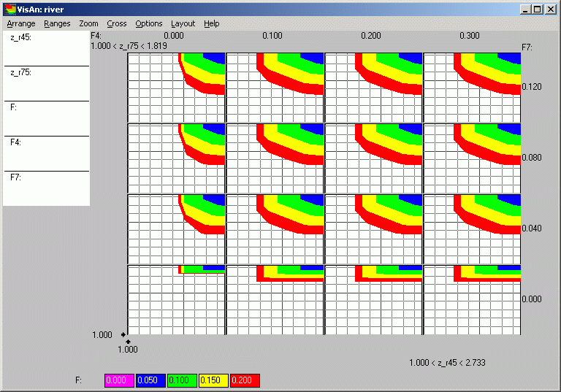The image size is (561, 392).
Task: Open the Options menu
Action: pyautogui.click(x=148, y=23)
